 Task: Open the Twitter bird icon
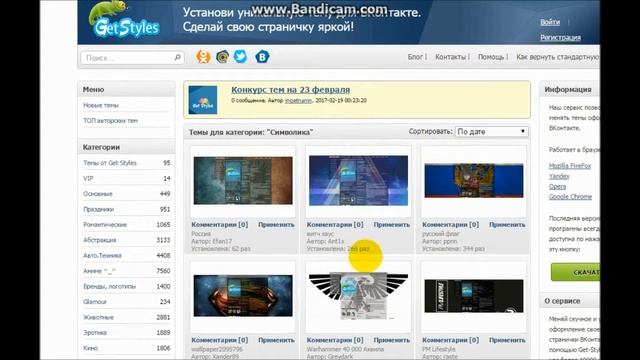tap(240, 57)
